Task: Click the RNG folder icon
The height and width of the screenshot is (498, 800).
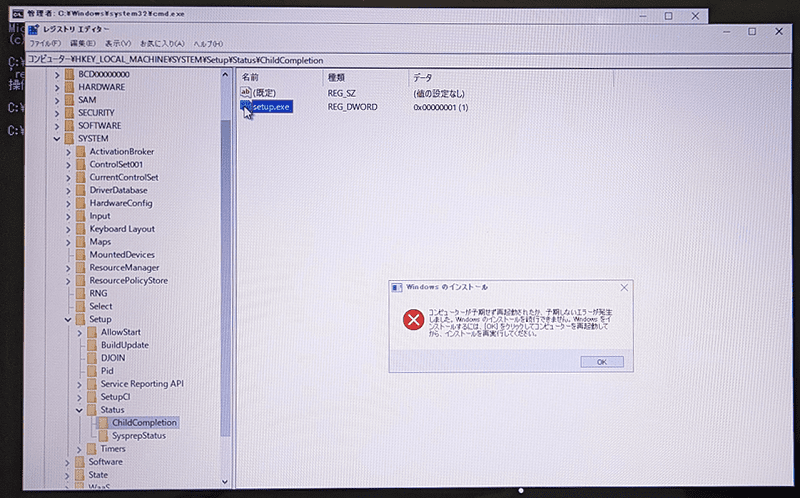Action: (x=81, y=293)
